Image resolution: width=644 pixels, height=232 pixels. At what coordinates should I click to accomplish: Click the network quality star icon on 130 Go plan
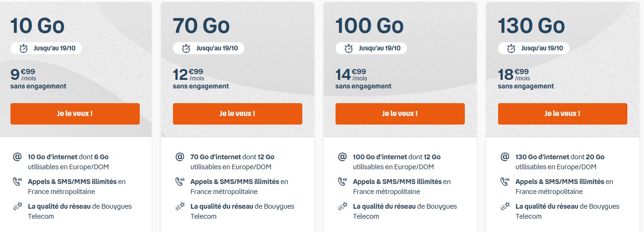(x=505, y=206)
